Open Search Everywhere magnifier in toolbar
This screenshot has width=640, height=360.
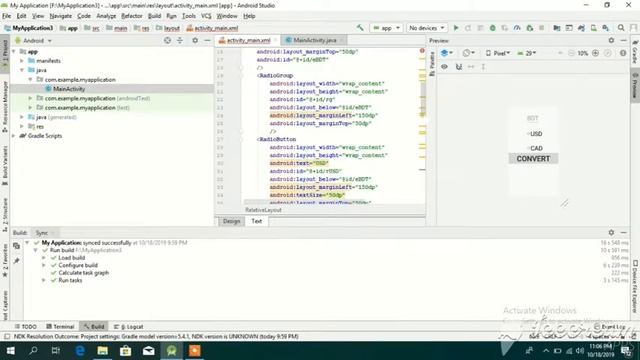[x=621, y=28]
